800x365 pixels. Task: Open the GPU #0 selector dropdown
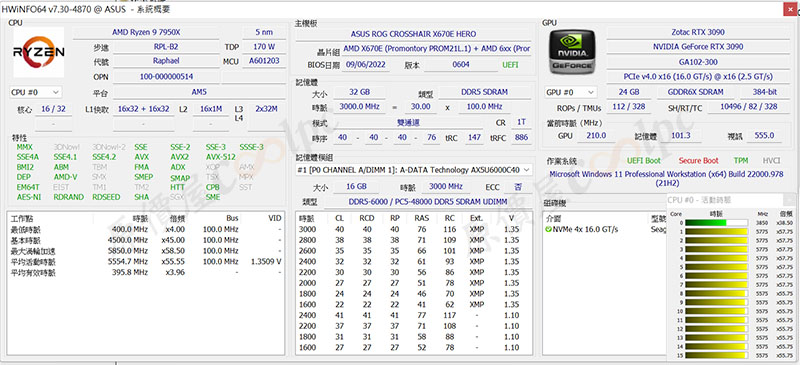[x=570, y=92]
